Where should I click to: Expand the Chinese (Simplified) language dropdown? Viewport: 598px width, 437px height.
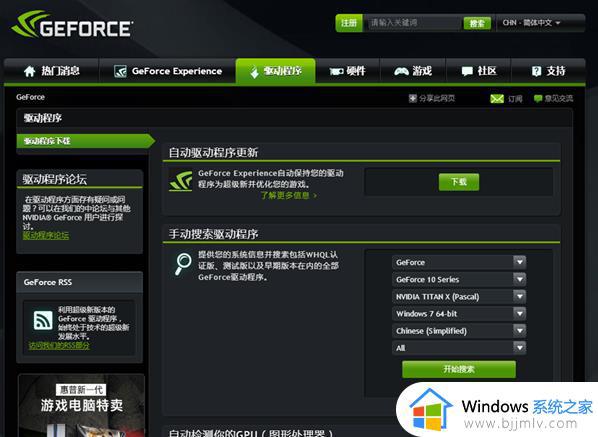pos(459,331)
